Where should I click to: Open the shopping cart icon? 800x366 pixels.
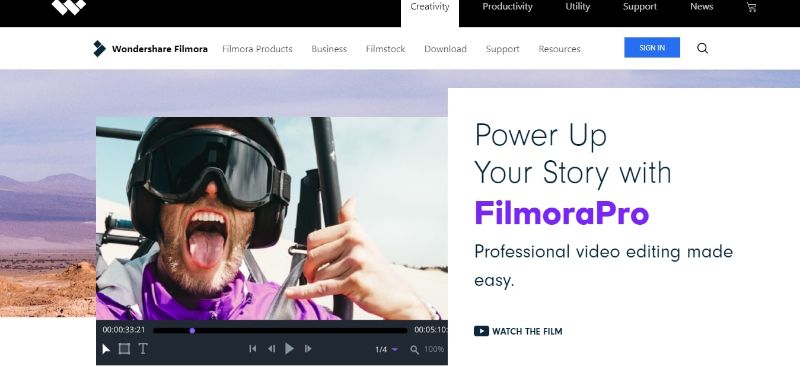pyautogui.click(x=751, y=7)
